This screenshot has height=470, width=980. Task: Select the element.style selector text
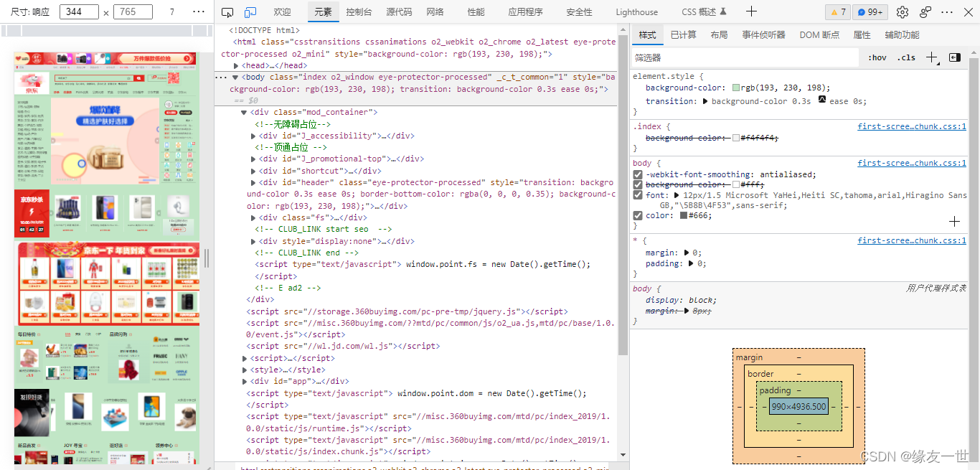pos(664,76)
